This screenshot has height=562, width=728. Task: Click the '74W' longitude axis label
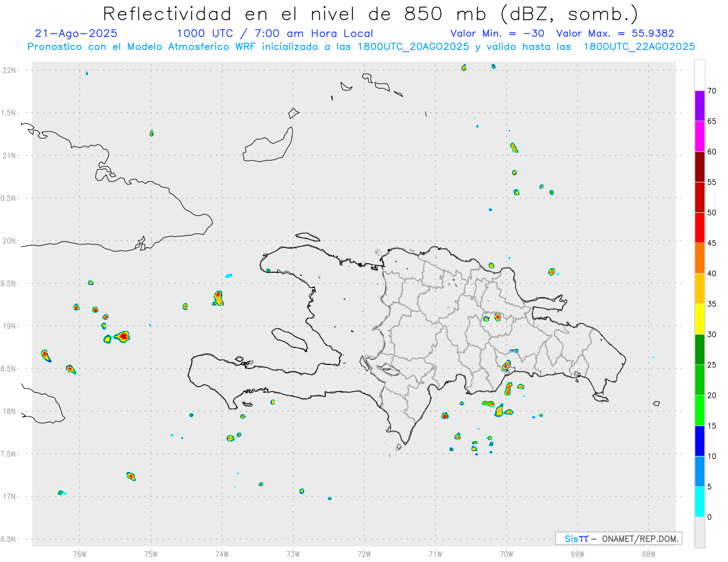(222, 554)
